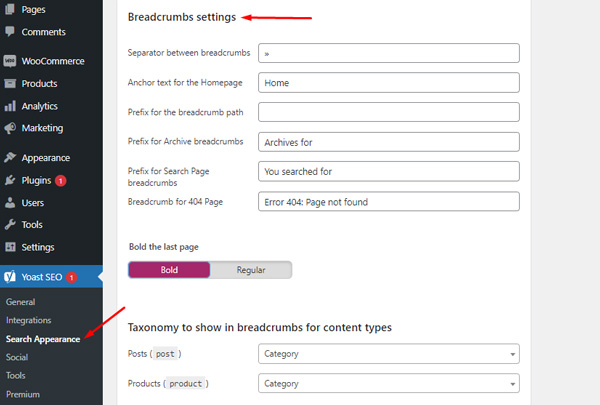Click the Products box icon
The width and height of the screenshot is (600, 405).
point(10,83)
